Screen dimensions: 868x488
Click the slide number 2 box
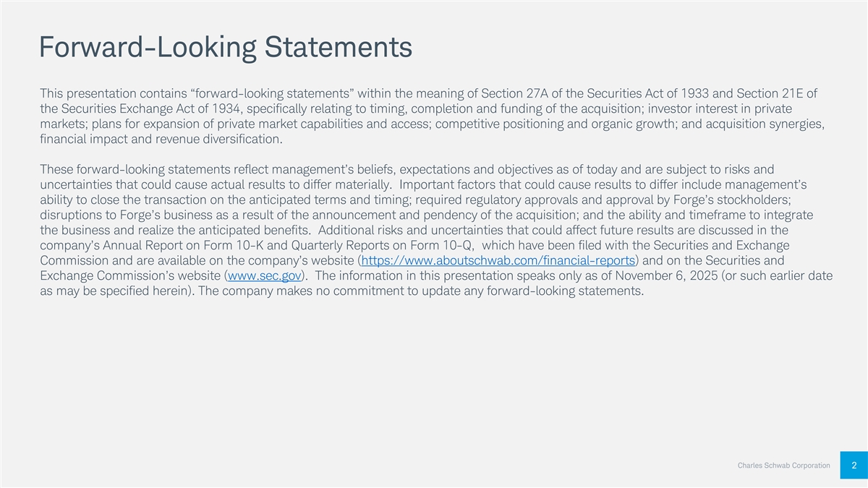(x=854, y=466)
